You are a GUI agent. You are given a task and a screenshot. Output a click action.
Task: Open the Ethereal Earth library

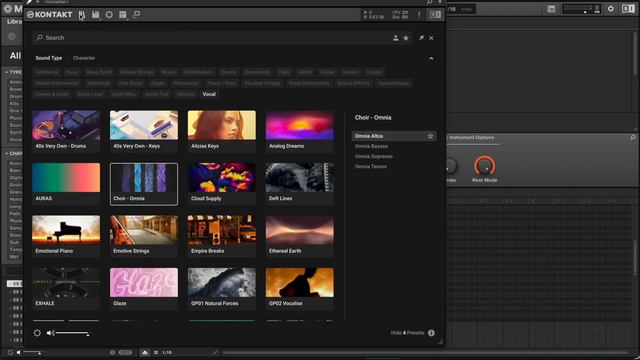(x=300, y=236)
